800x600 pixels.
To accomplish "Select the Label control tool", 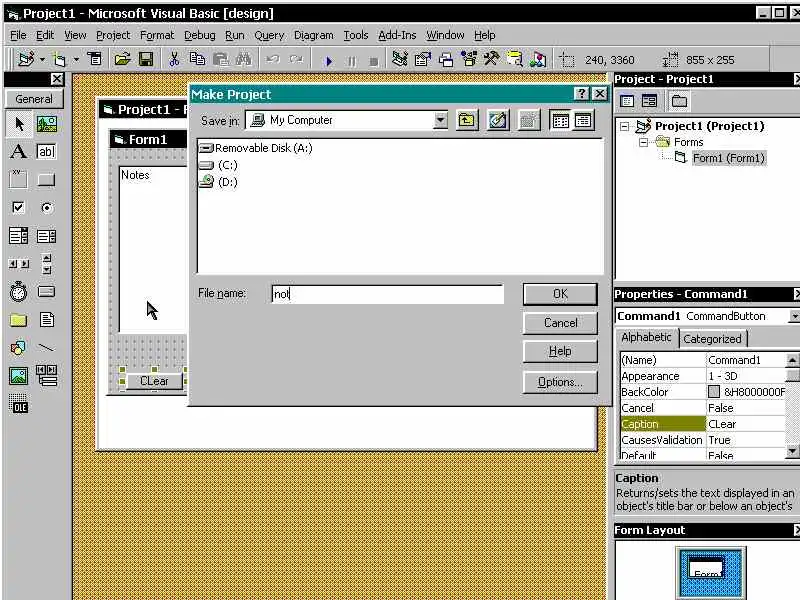I will [x=19, y=152].
